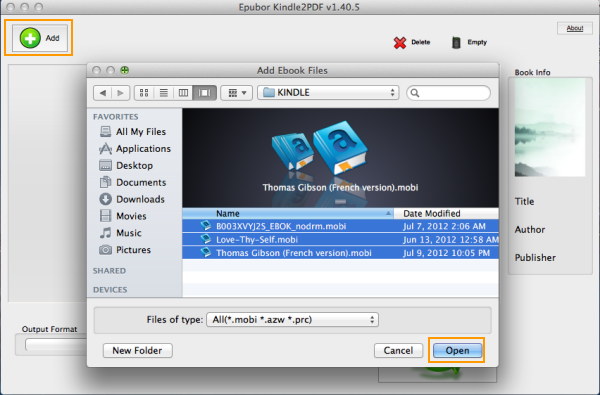The width and height of the screenshot is (600, 395).
Task: Click Jun 13, 2012 date cell
Action: pyautogui.click(x=450, y=239)
